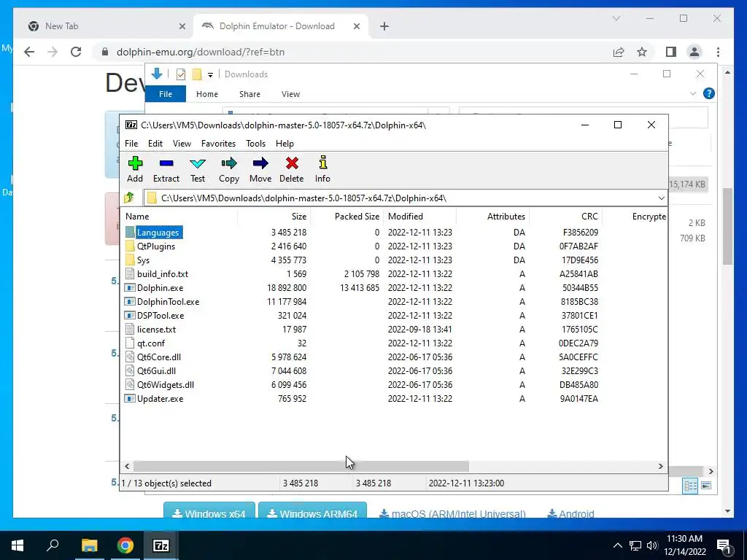
Task: Select the Sys folder icon
Action: pos(130,260)
